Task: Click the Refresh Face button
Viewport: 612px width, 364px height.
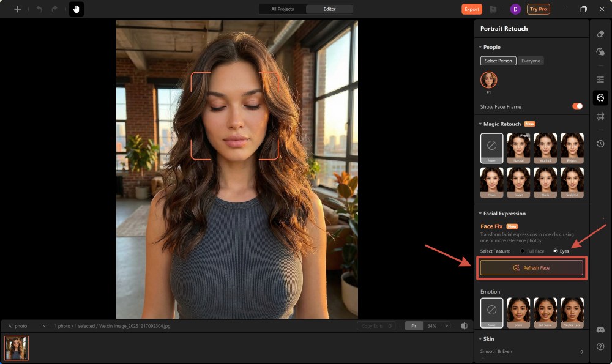Action: 531,267
